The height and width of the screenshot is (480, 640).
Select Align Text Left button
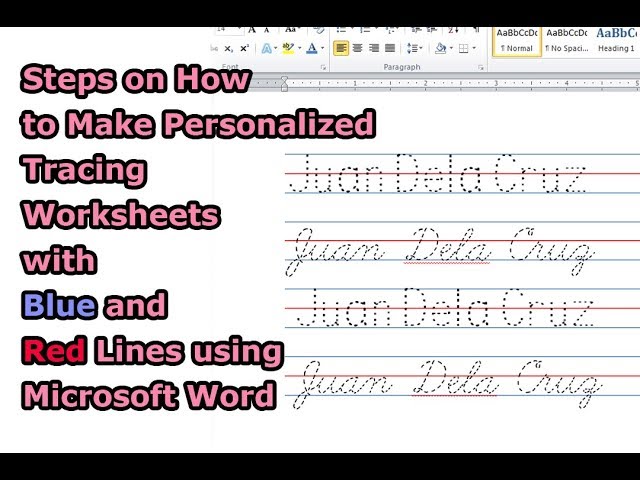[341, 48]
